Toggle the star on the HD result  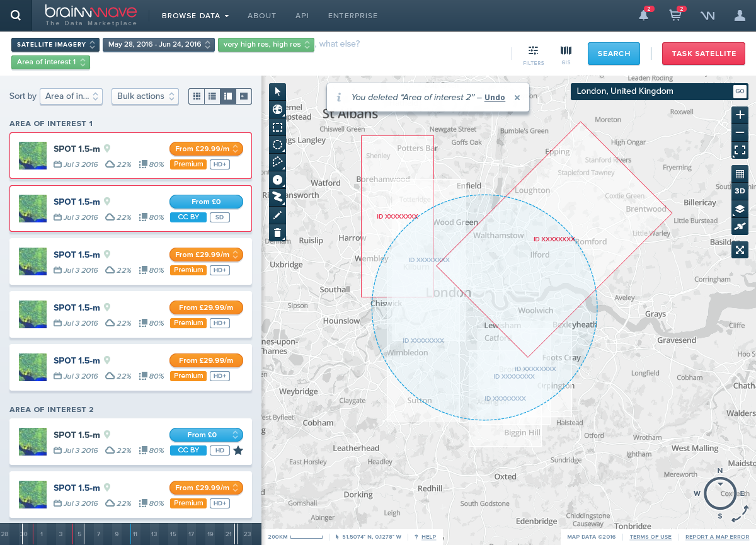[x=238, y=450]
